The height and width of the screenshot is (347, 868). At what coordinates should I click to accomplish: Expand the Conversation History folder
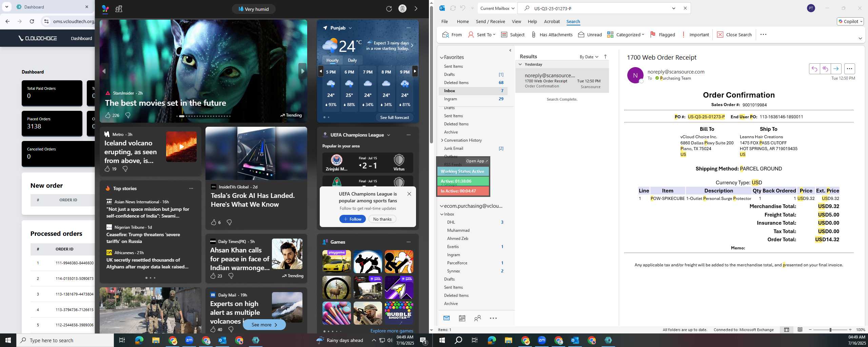(x=442, y=140)
